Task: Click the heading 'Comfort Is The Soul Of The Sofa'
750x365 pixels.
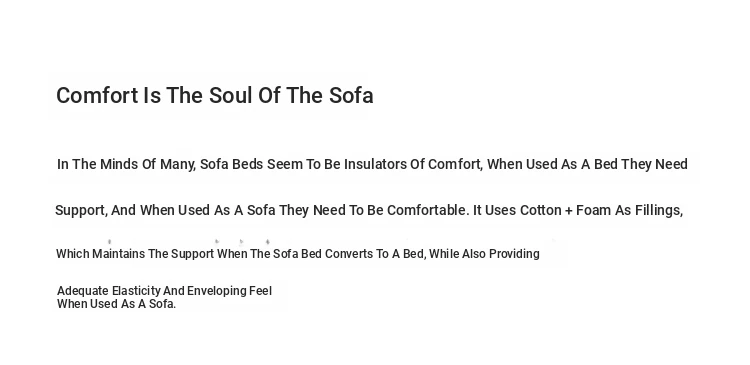Action: (215, 95)
